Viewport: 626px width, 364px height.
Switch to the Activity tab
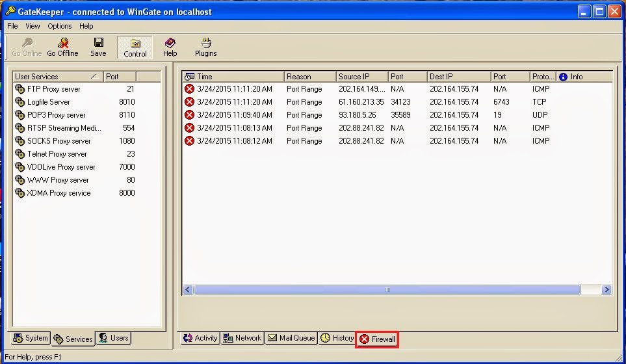pos(200,338)
